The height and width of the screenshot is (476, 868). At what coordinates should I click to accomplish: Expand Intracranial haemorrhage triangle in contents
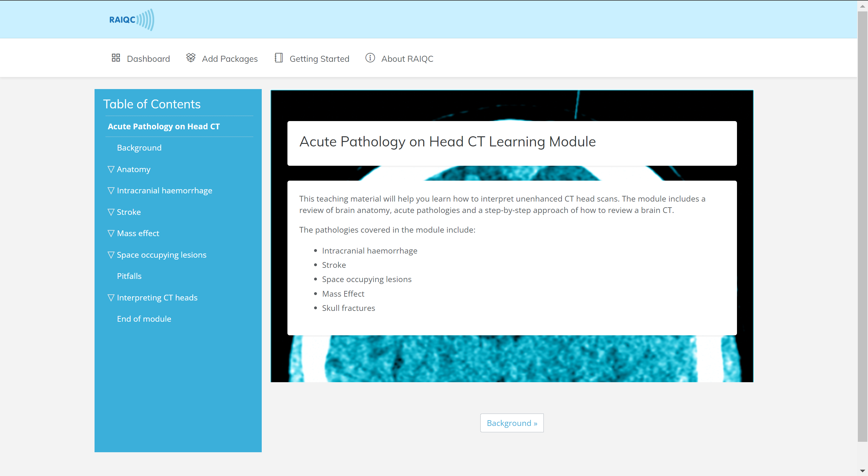click(111, 190)
